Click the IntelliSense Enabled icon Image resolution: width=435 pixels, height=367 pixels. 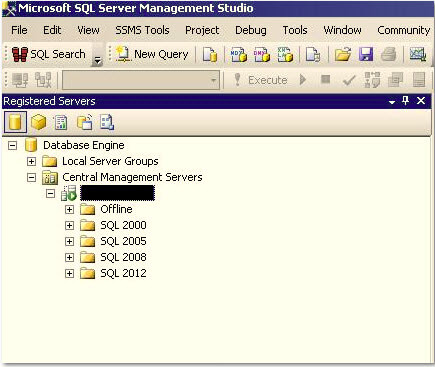tap(419, 80)
